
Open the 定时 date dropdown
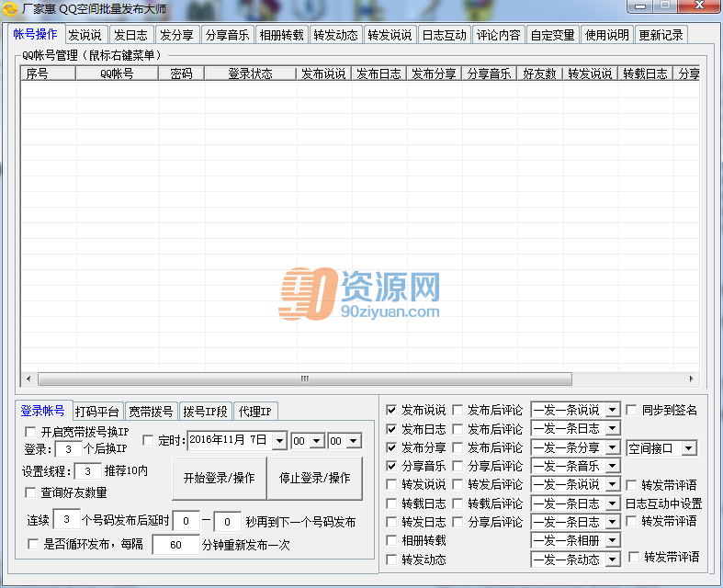point(279,441)
